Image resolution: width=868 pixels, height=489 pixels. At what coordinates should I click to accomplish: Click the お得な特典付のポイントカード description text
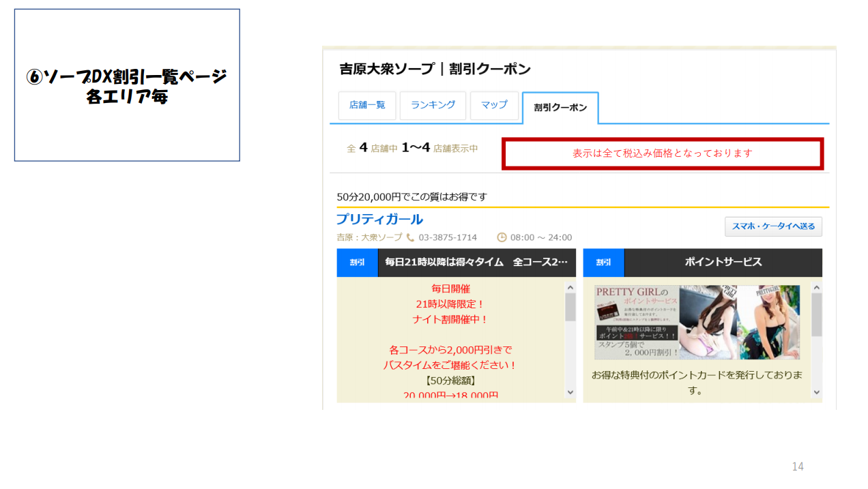tap(697, 383)
